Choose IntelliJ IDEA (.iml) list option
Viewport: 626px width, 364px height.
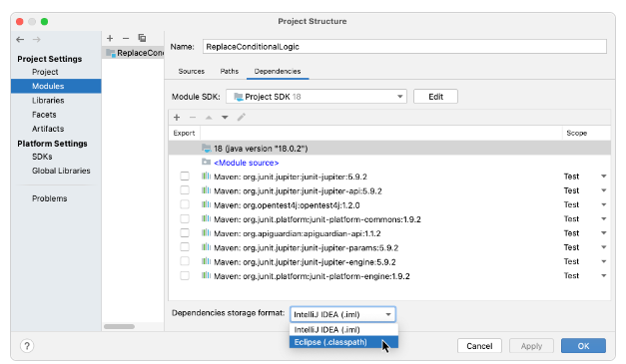[343, 330]
